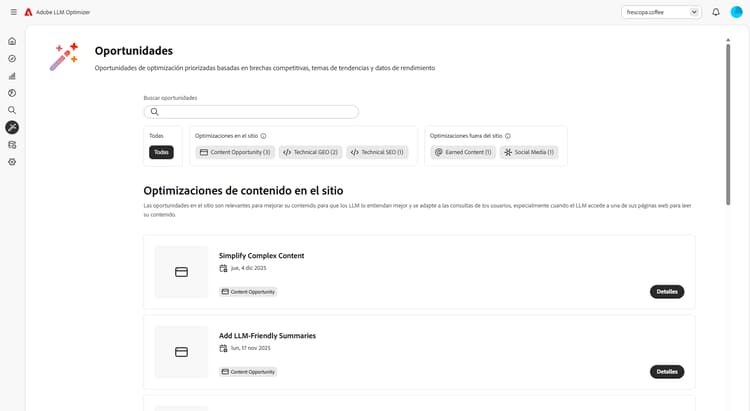Click the Simplify Complex Content card thumbnail
Screen dimensions: 750x411
(181, 272)
